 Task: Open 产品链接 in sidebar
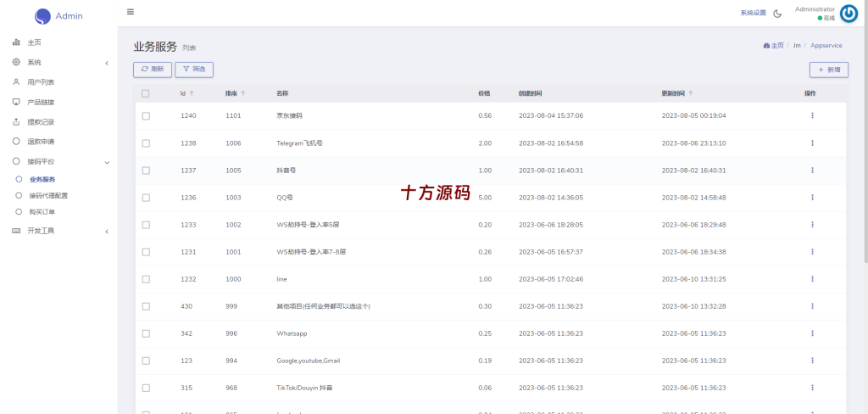(41, 102)
